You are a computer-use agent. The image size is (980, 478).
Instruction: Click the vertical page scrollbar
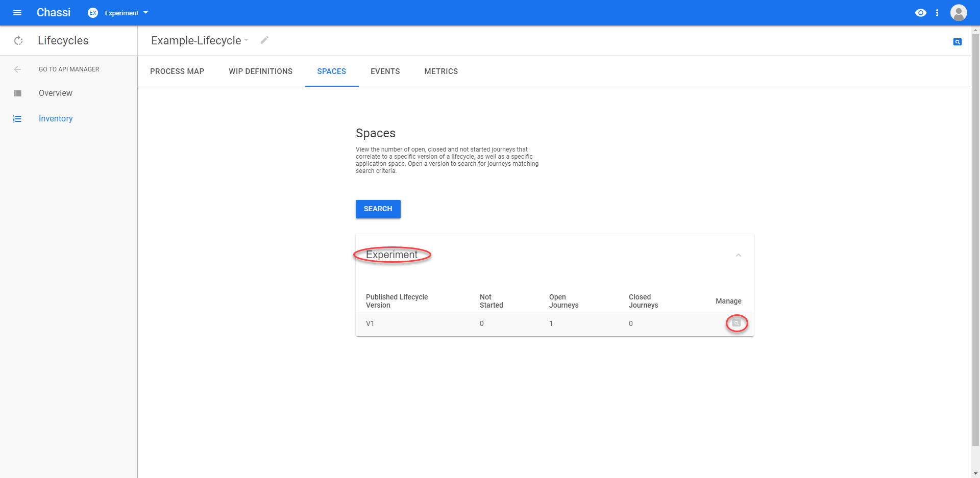pos(975,240)
